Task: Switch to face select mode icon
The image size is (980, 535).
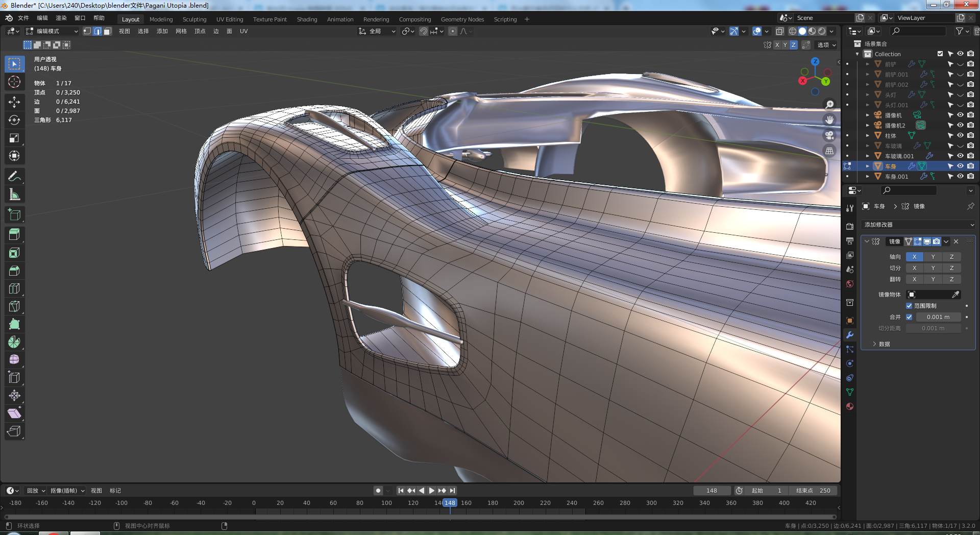Action: pyautogui.click(x=107, y=31)
